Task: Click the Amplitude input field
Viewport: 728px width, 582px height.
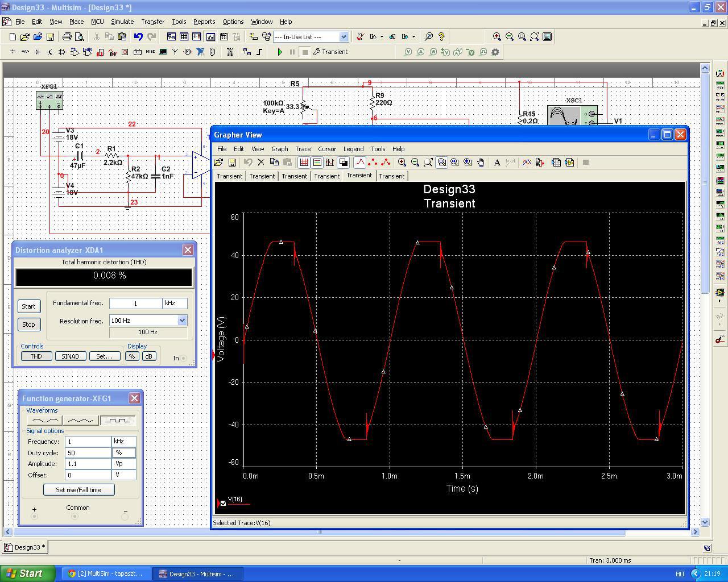Action: [88, 464]
